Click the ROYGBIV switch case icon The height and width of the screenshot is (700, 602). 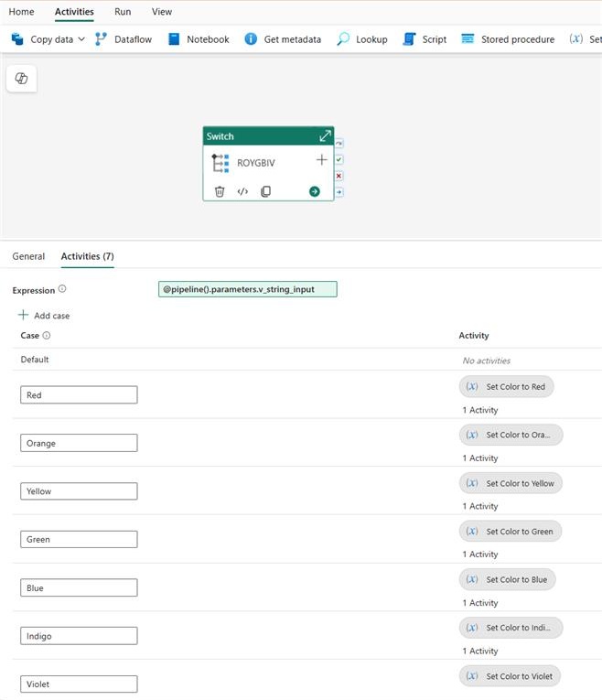point(220,163)
